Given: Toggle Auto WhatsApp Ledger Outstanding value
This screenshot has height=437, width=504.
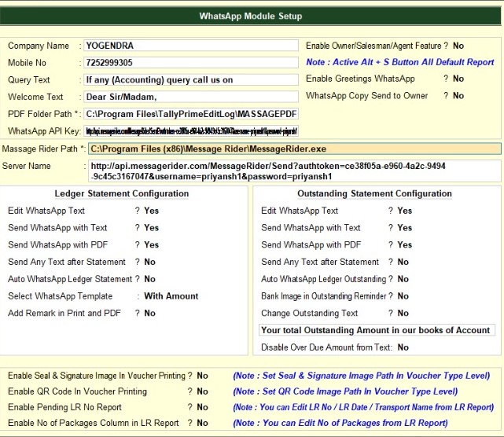Looking at the screenshot, I should [403, 278].
